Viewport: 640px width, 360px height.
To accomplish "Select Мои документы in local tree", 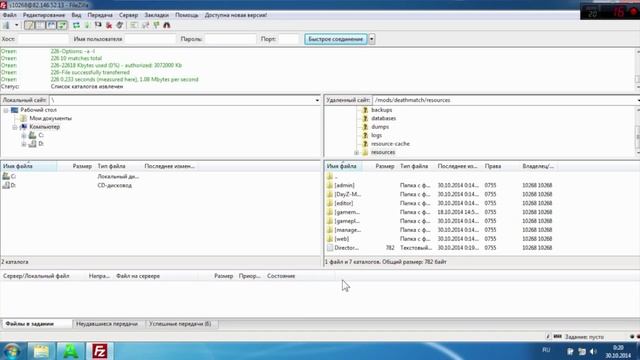I will click(x=50, y=118).
